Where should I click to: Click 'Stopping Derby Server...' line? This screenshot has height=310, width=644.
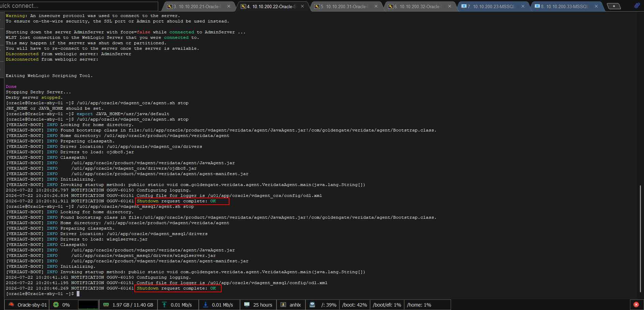(39, 92)
